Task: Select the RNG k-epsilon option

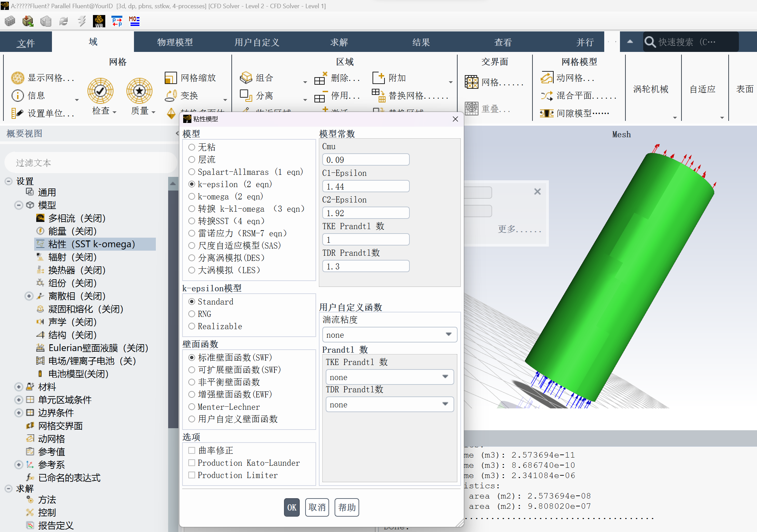Action: (192, 314)
